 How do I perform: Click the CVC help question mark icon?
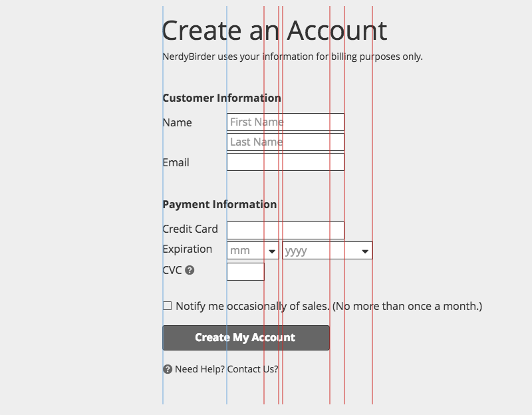(190, 271)
